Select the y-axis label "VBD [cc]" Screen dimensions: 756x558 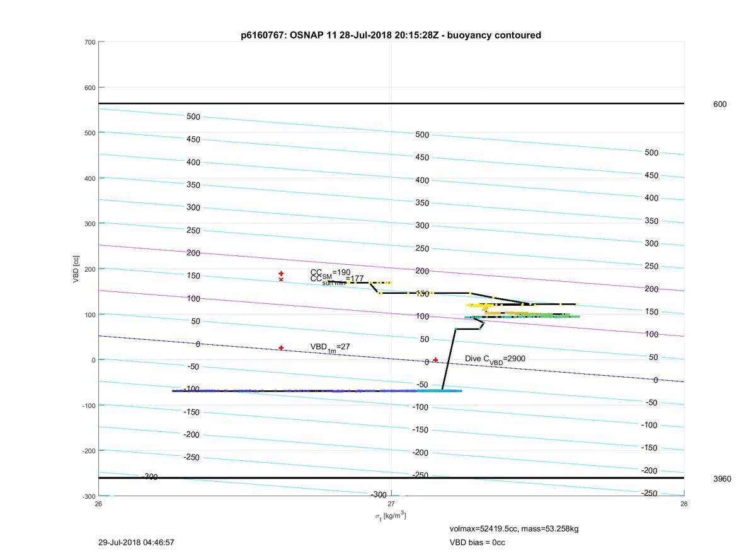tap(76, 269)
